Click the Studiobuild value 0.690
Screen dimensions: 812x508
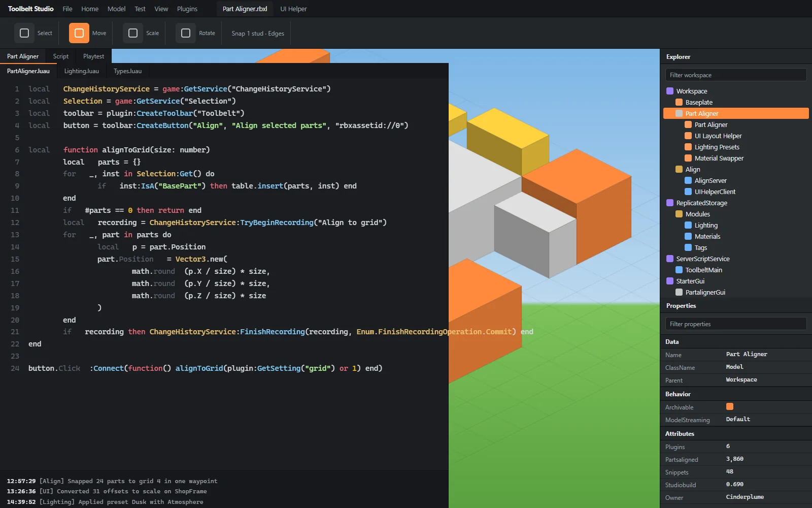735,485
